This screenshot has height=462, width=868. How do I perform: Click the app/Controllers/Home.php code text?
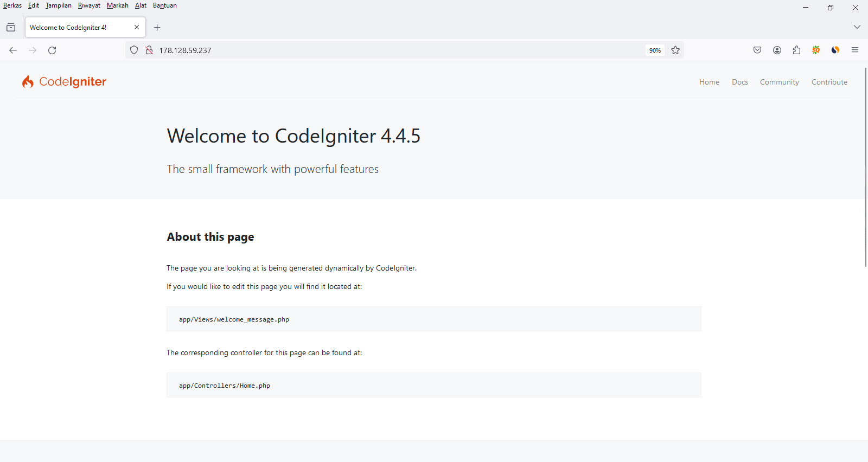[x=225, y=386]
